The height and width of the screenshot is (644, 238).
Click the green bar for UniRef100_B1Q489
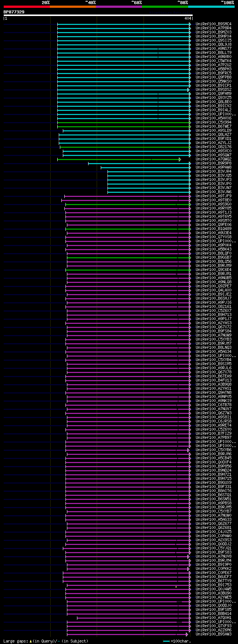click(x=128, y=229)
